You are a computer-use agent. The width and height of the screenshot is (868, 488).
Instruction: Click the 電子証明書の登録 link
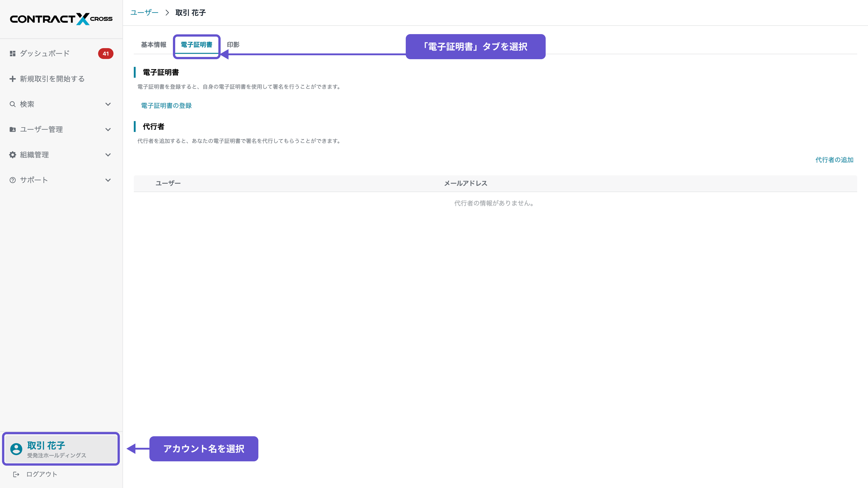166,106
